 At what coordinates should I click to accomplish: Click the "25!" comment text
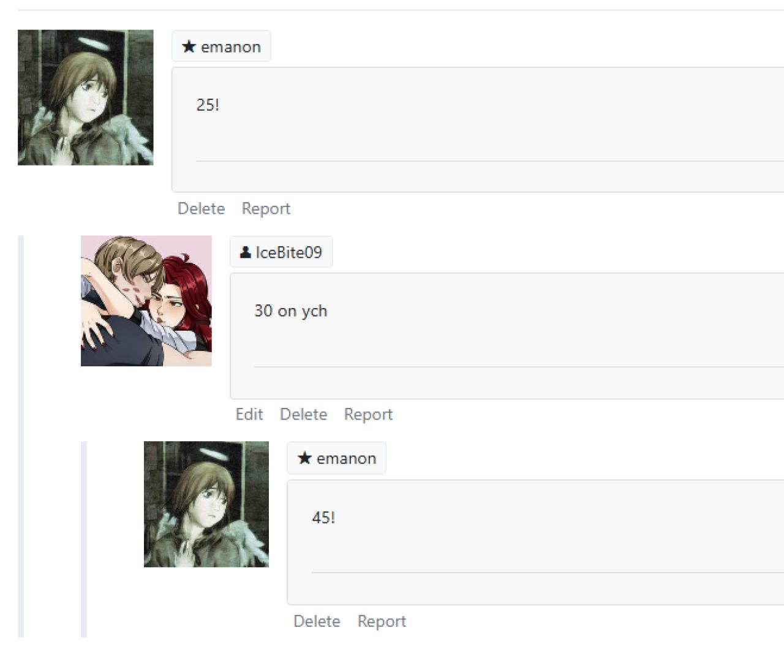(x=208, y=105)
